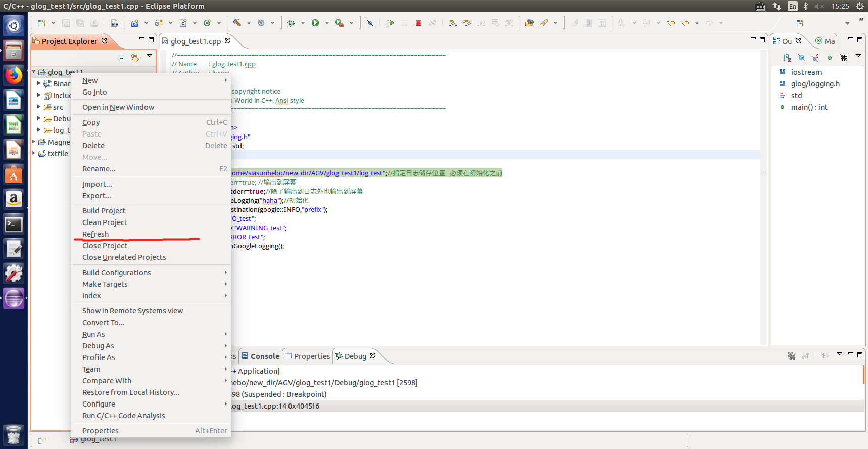Click the Search flashlight toolbar icon
The image size is (868, 449).
pos(544,23)
